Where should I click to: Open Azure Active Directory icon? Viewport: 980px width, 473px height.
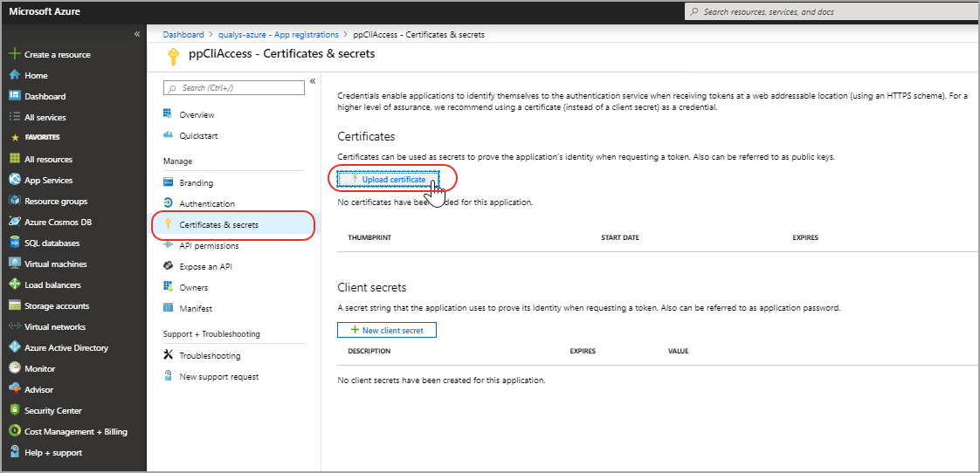(15, 347)
